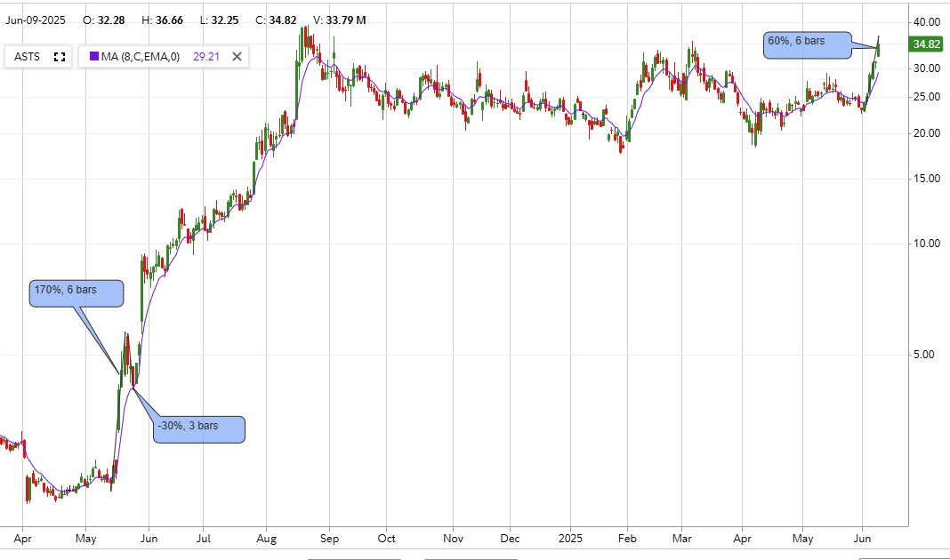Remove the MA indicator with X icon
The width and height of the screenshot is (950, 560).
point(237,57)
